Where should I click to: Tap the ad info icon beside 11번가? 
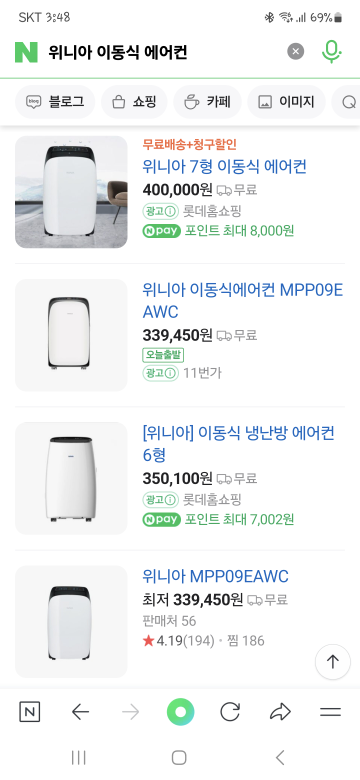click(x=171, y=373)
